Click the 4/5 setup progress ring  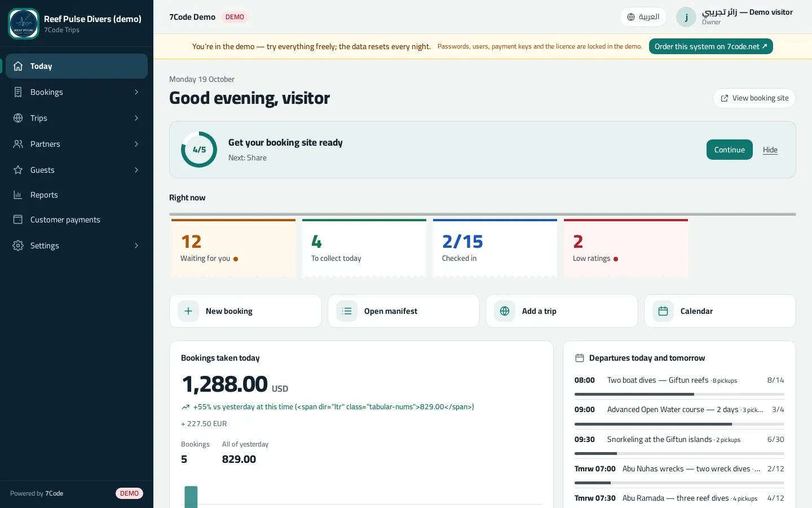click(199, 150)
